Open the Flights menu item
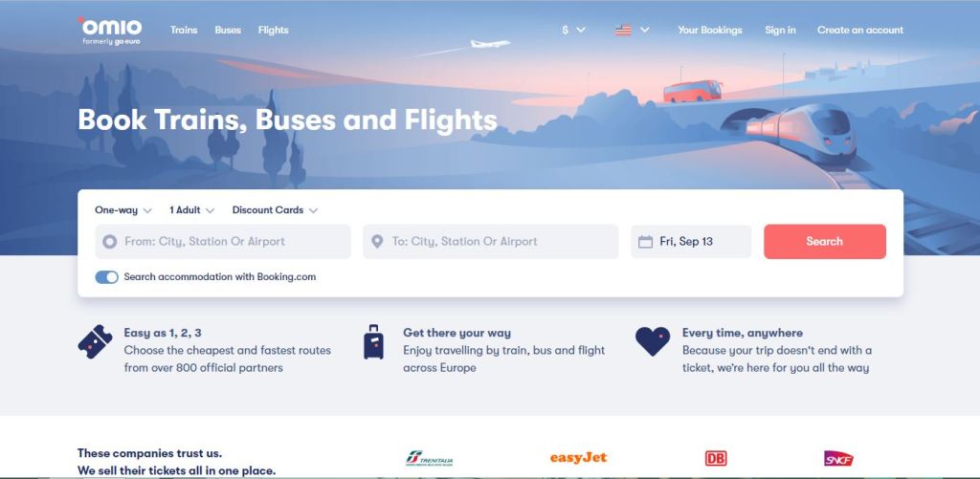This screenshot has width=980, height=479. [273, 30]
